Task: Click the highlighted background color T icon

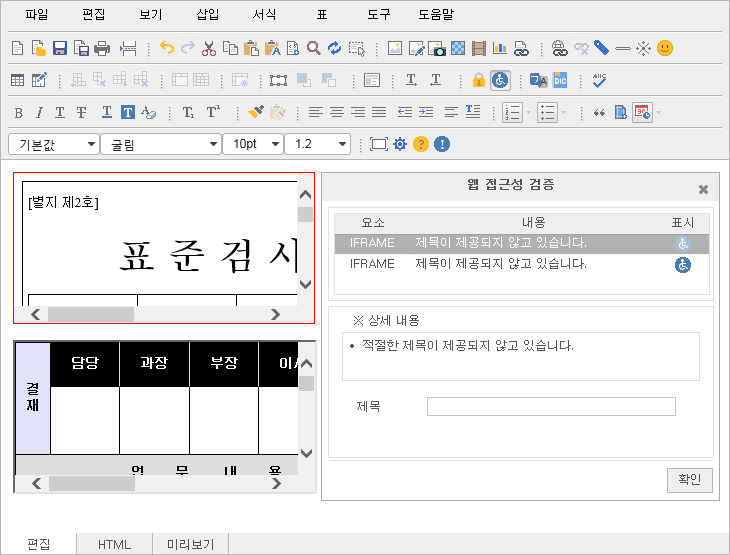Action: [x=128, y=112]
